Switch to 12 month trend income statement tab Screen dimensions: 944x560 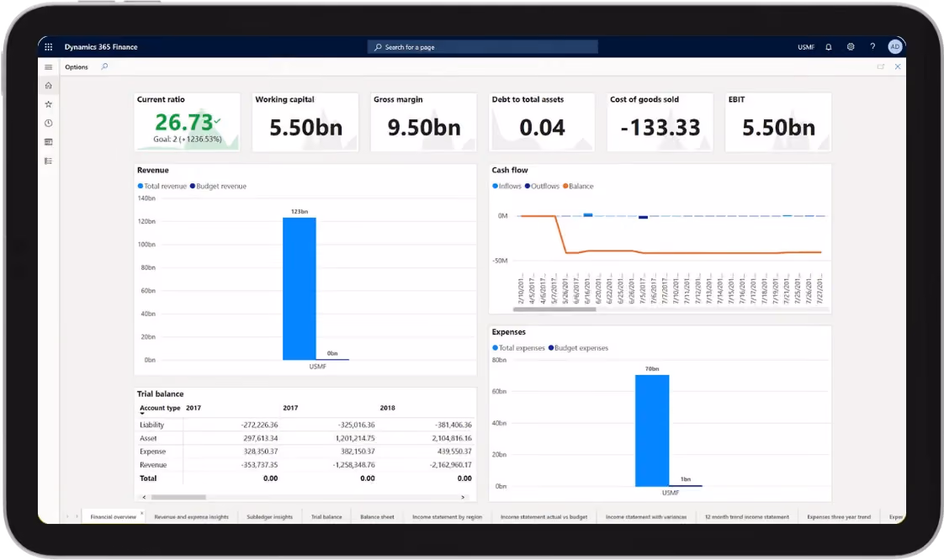746,516
